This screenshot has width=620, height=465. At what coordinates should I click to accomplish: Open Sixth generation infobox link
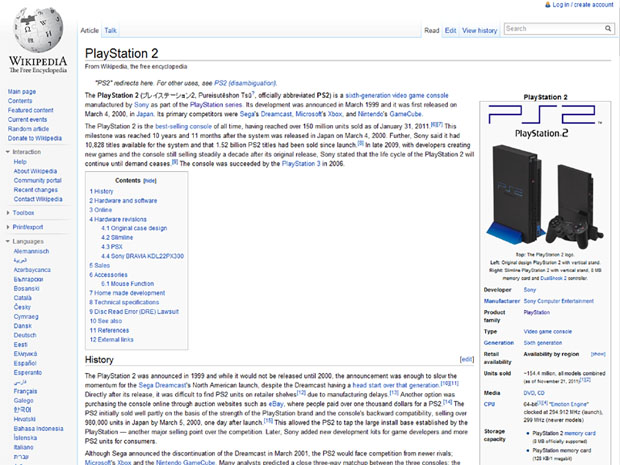pyautogui.click(x=542, y=343)
